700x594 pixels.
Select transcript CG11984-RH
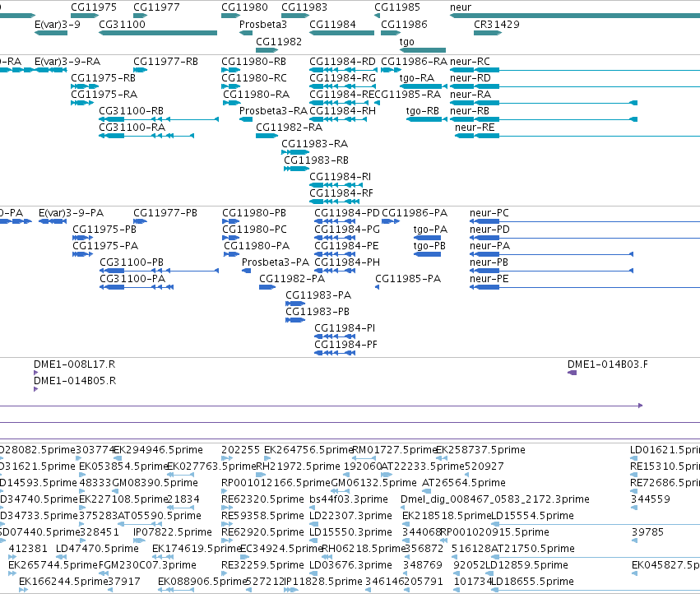pyautogui.click(x=342, y=111)
